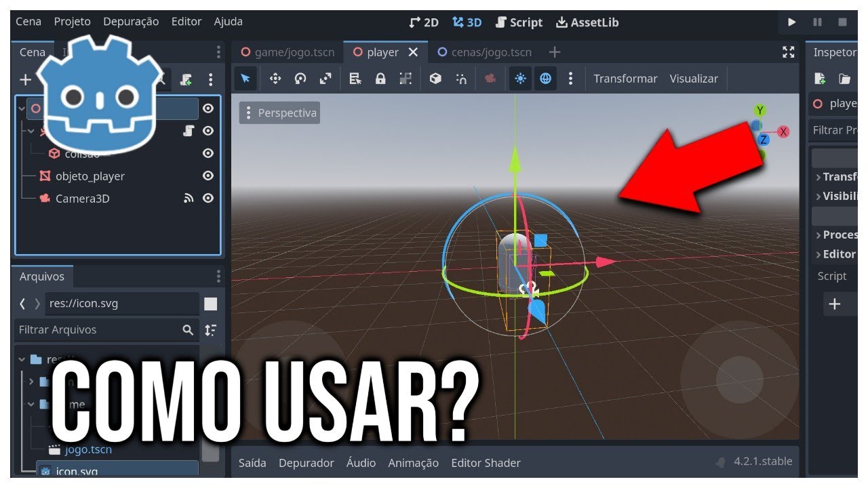868x488 pixels.
Task: Close the player scene tab
Action: click(x=412, y=52)
